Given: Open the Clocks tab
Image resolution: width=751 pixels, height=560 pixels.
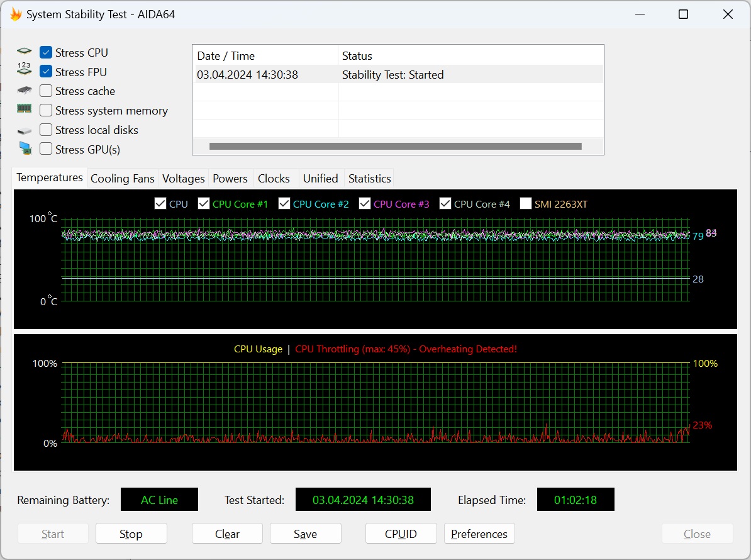Looking at the screenshot, I should click(x=274, y=179).
